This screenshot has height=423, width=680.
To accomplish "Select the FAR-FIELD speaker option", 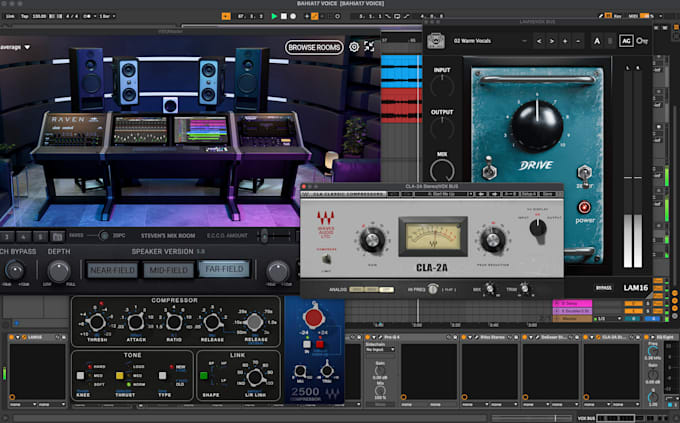I will pos(224,269).
